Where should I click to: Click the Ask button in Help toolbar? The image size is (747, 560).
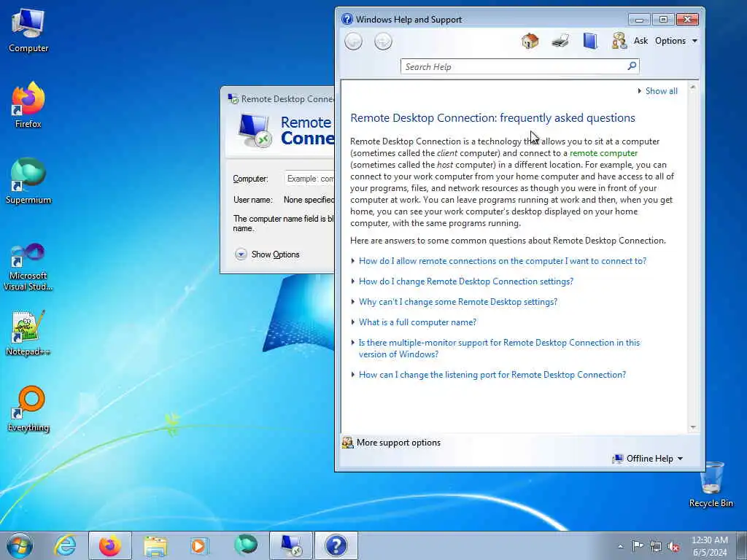640,41
